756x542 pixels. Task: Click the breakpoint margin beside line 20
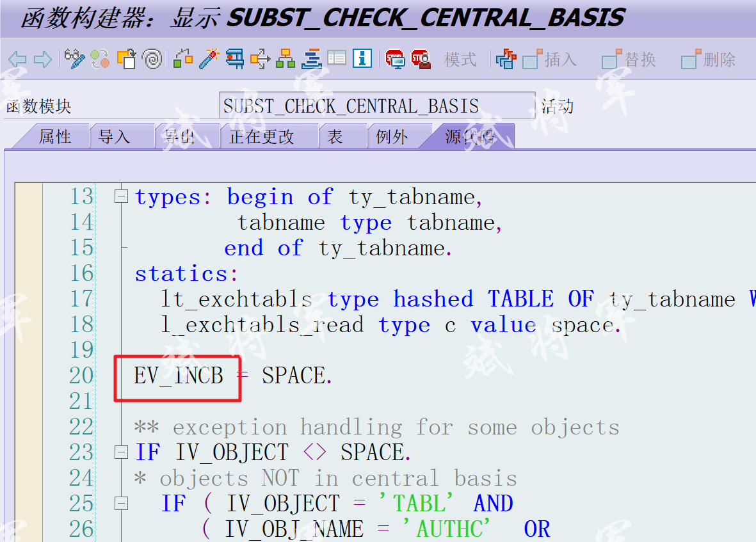point(29,376)
